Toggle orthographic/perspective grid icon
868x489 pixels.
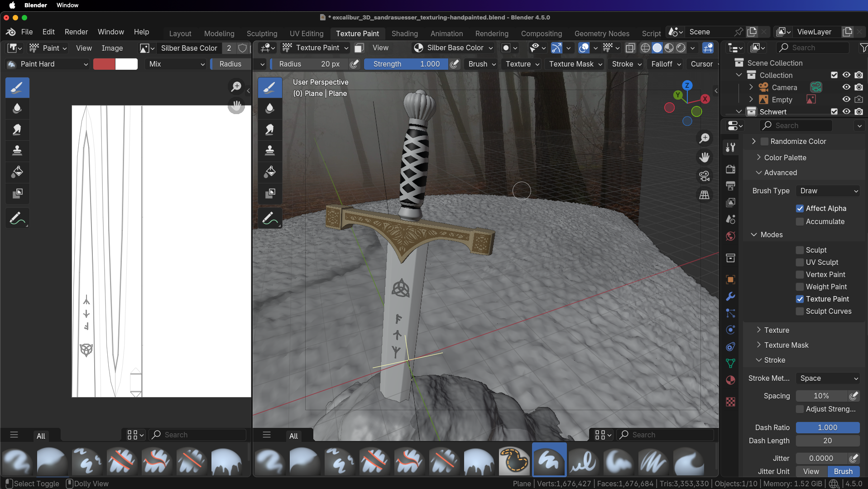tap(704, 195)
